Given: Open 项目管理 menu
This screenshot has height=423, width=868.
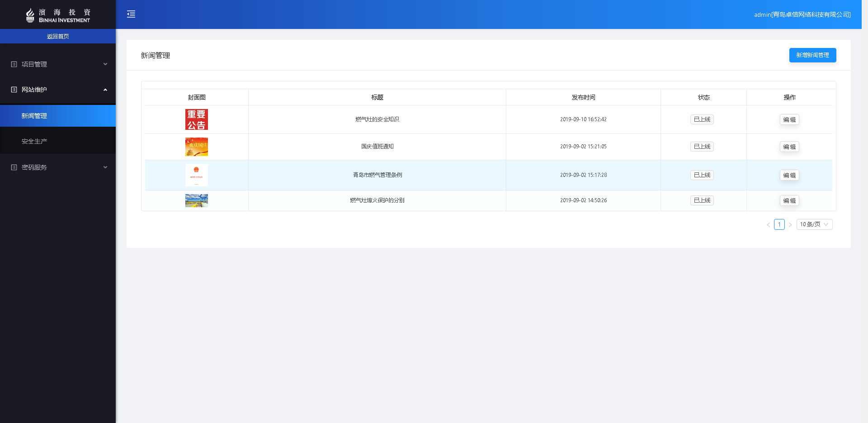Looking at the screenshot, I should (x=58, y=64).
